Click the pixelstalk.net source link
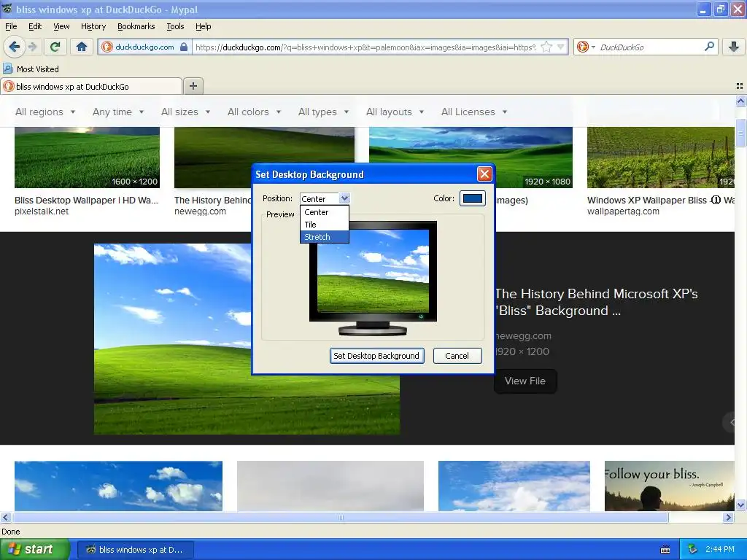This screenshot has height=560, width=747. coord(42,211)
